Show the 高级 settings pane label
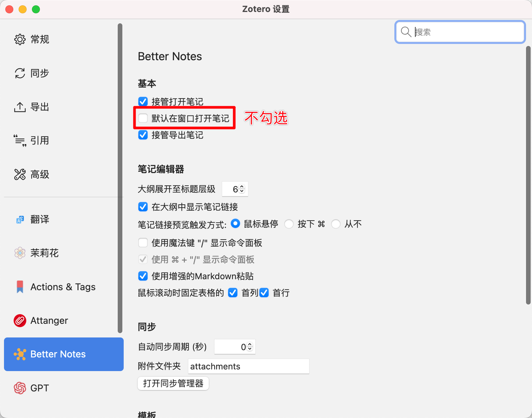Viewport: 532px width, 418px height. pos(40,174)
